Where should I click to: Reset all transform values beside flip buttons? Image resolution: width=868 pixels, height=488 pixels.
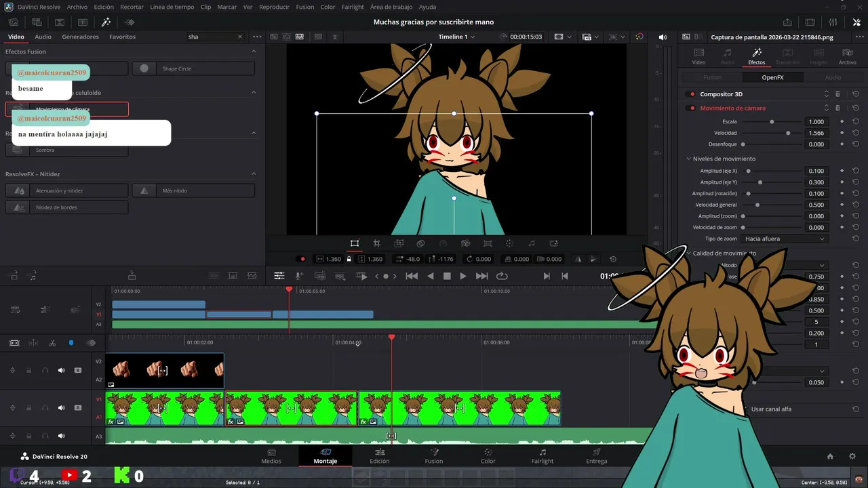613,259
